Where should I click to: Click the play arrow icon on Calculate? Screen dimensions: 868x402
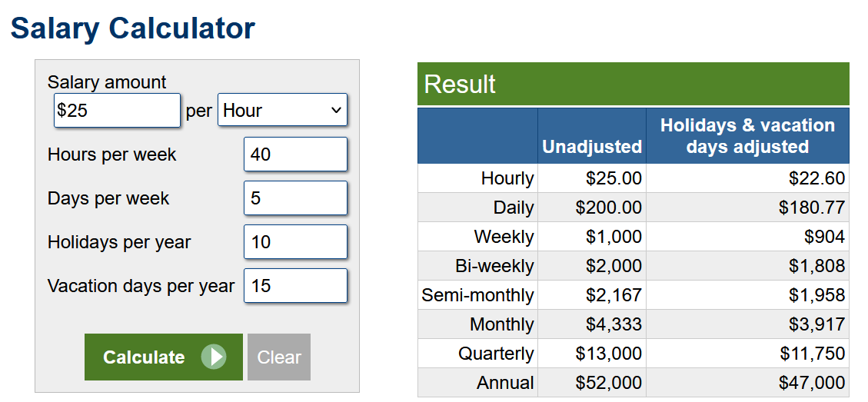click(214, 357)
